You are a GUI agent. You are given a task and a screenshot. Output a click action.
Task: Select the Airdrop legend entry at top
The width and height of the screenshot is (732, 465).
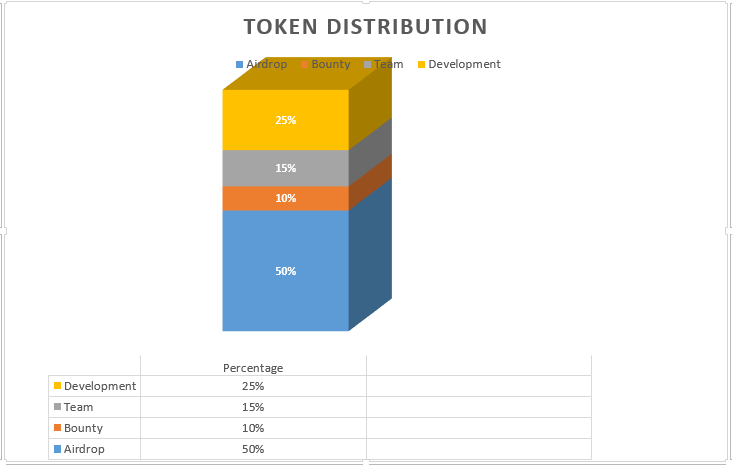click(261, 64)
